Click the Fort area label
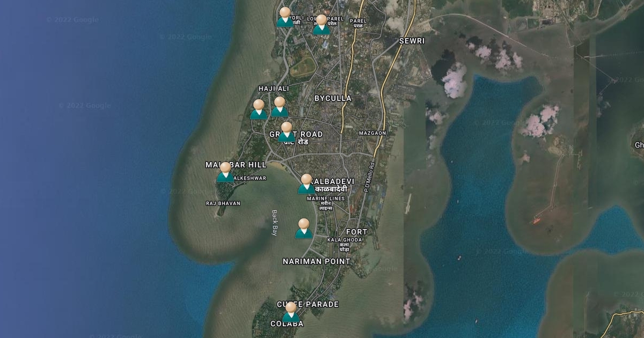This screenshot has width=644, height=338. [x=357, y=232]
